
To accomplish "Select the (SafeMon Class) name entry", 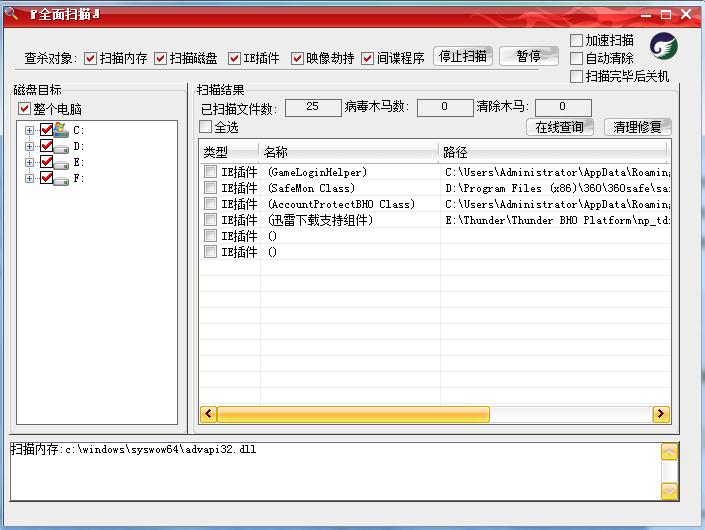I will pos(312,188).
